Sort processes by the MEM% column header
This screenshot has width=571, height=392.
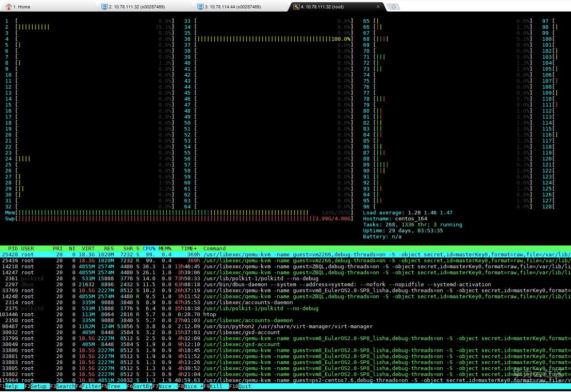tap(165, 249)
